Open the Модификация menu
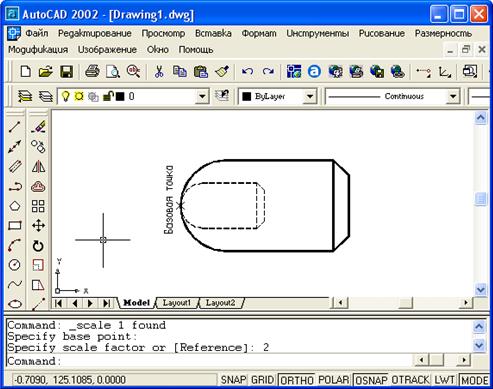The image size is (493, 389). point(38,50)
